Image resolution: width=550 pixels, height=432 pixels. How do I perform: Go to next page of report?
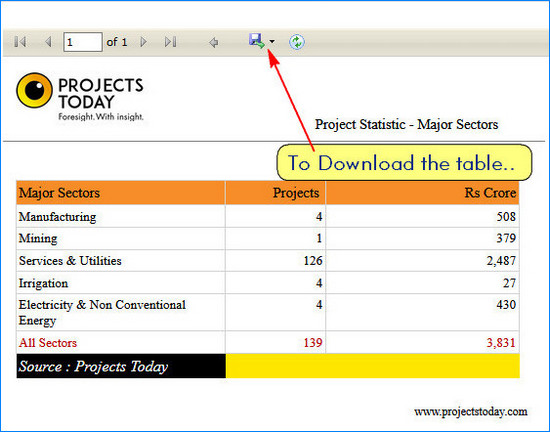[x=143, y=42]
